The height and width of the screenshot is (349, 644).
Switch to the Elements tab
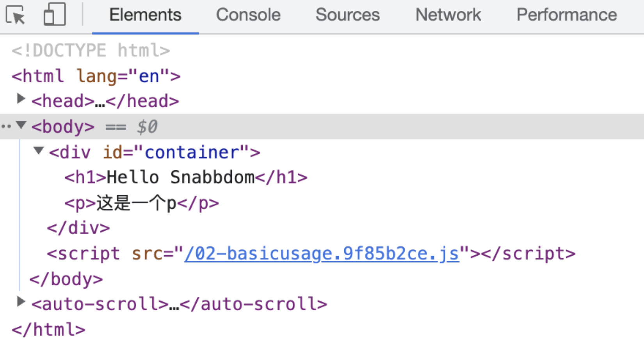click(145, 15)
